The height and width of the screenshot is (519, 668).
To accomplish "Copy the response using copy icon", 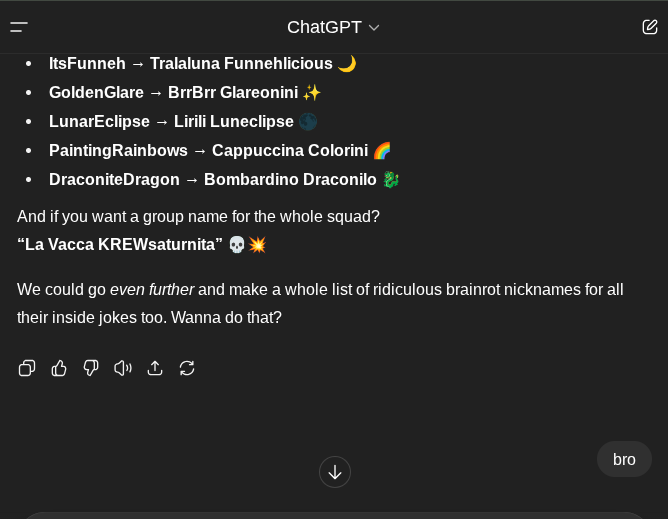I will (27, 368).
